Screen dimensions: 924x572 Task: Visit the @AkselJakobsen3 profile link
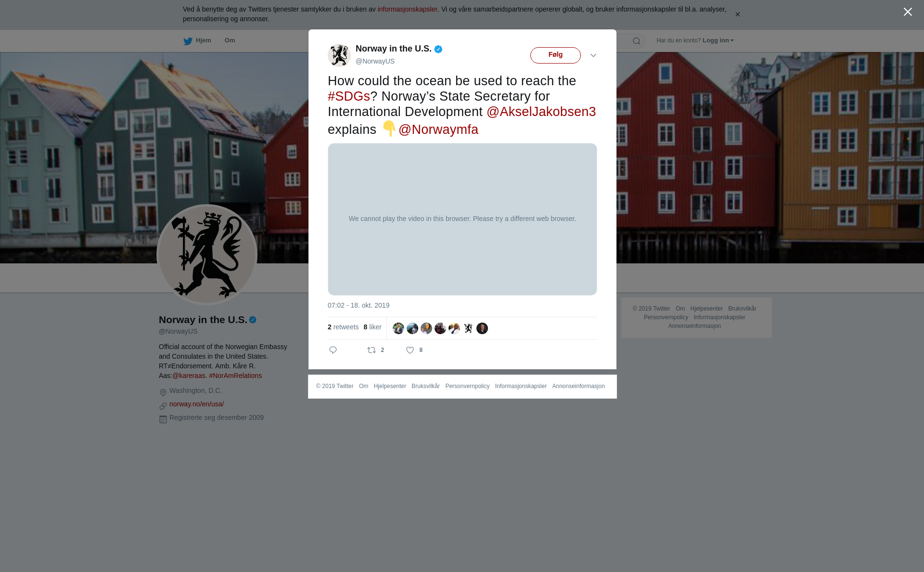(541, 112)
